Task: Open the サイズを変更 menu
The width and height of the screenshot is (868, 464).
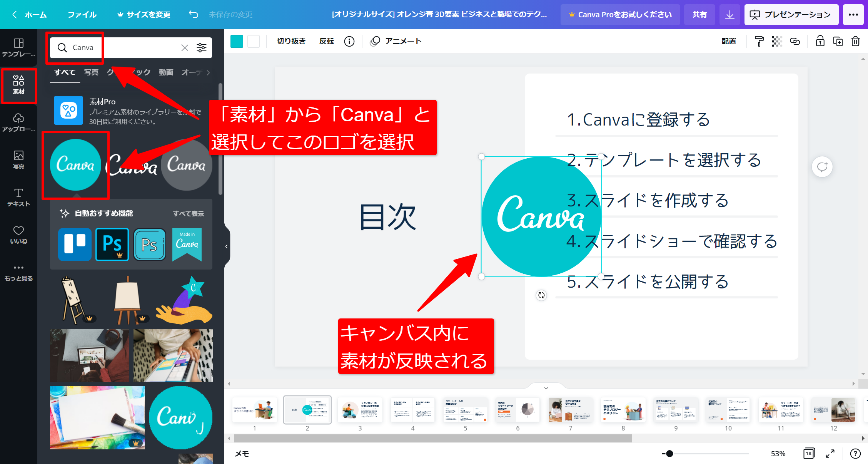Action: coord(144,15)
